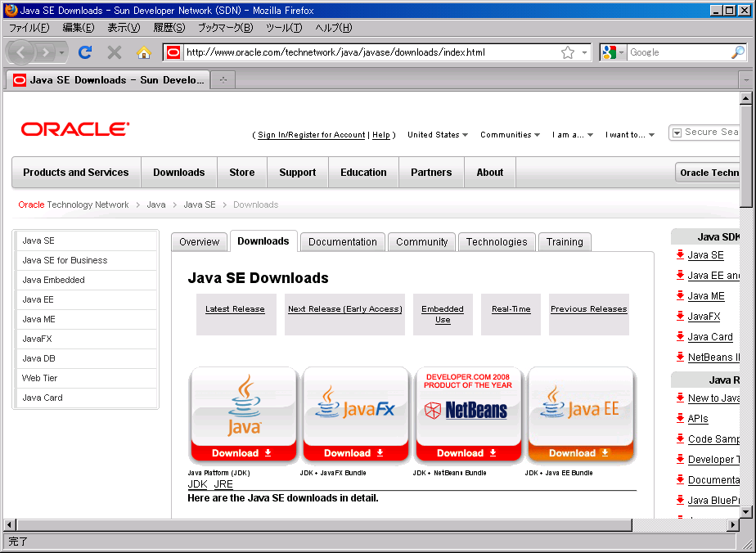Open the list all tabs dropdown
The image size is (756, 553).
tap(746, 80)
